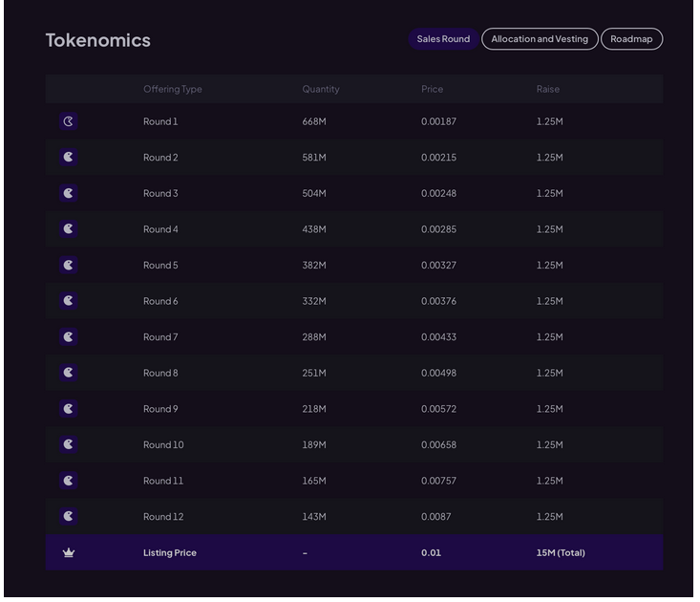Viewport: 700px width, 602px height.
Task: Click the Round 10 token icon
Action: tap(68, 444)
